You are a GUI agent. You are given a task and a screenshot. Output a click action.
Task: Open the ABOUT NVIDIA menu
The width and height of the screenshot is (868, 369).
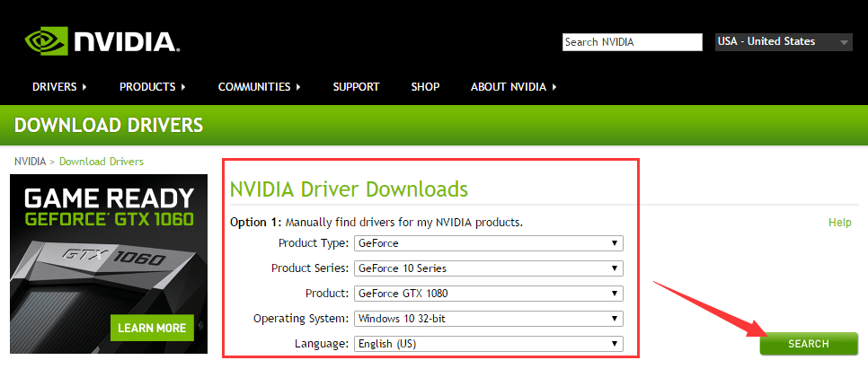[514, 87]
